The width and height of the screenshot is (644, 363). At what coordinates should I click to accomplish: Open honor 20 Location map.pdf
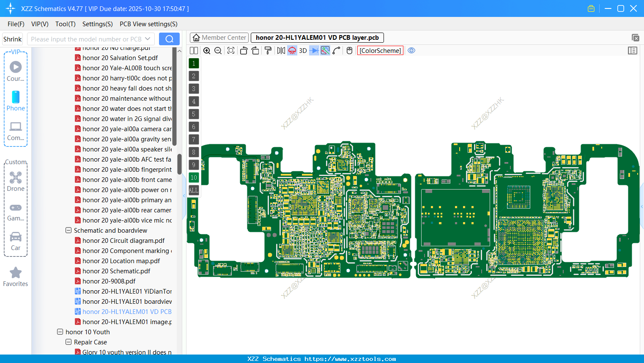(121, 261)
